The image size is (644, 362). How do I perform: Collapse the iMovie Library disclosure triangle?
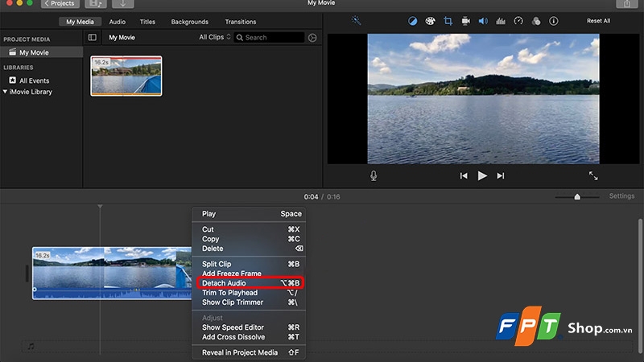pos(5,92)
